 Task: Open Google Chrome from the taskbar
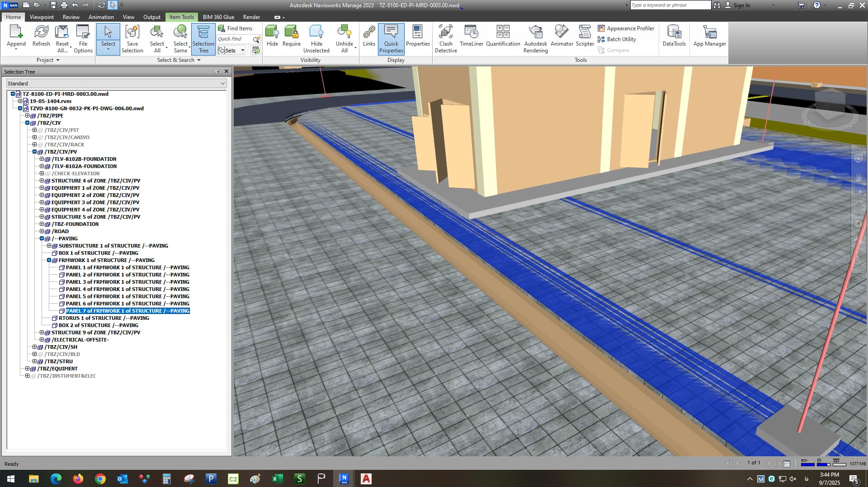pos(100,479)
